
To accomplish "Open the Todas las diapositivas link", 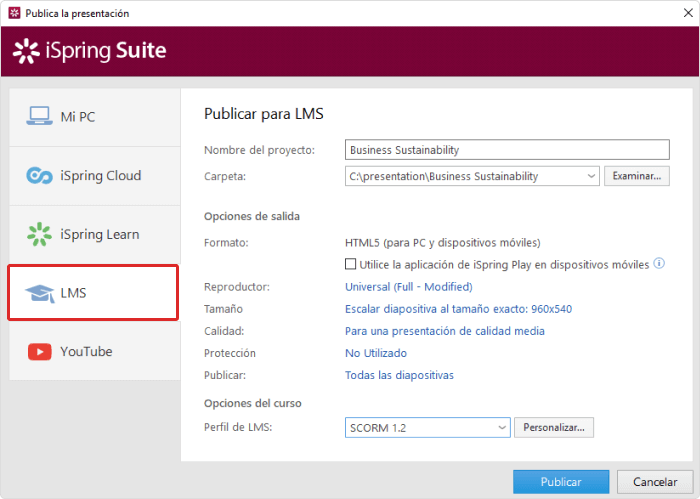I will tap(399, 375).
